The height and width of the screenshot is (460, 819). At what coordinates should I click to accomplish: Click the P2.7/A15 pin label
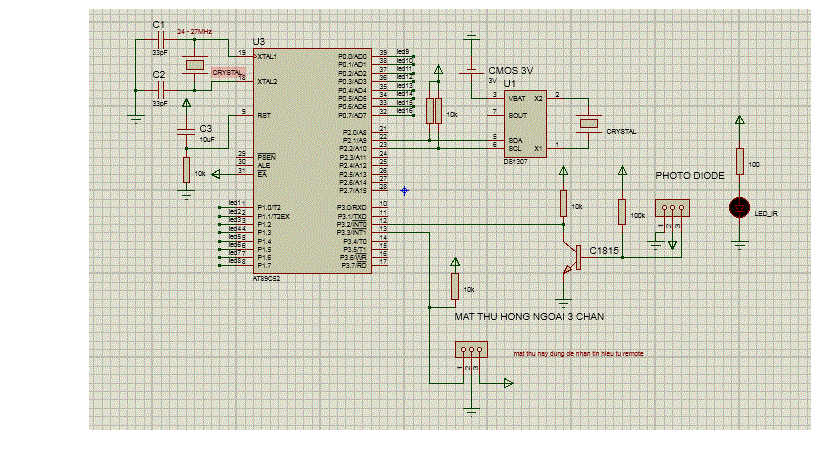pyautogui.click(x=353, y=191)
